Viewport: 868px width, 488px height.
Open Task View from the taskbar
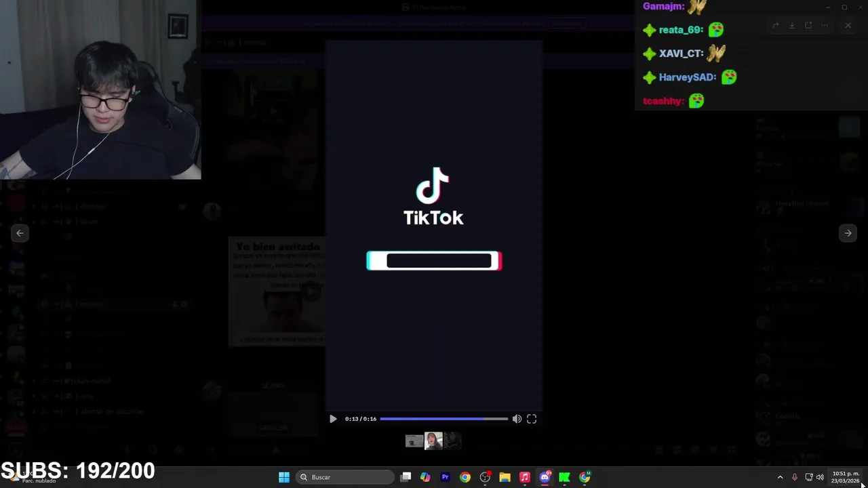tap(406, 477)
